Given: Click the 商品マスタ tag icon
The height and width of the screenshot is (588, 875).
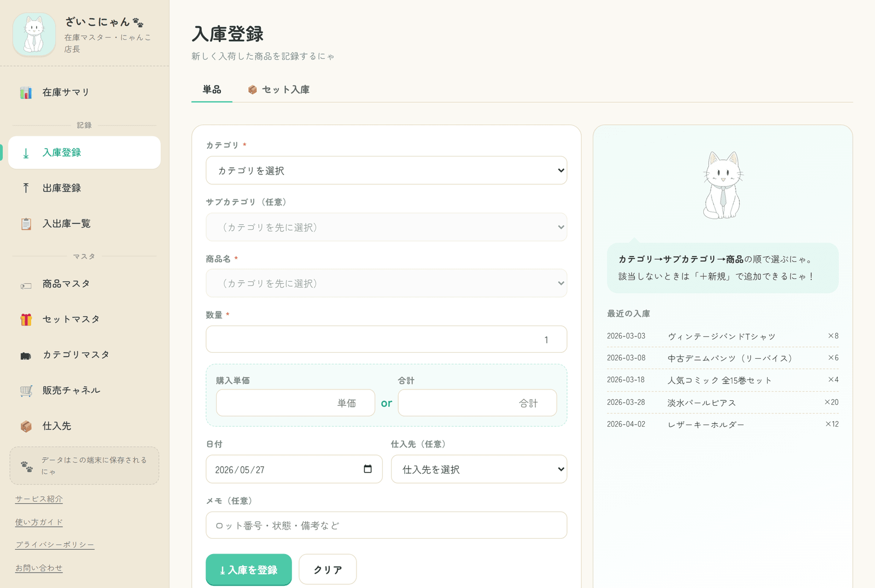Looking at the screenshot, I should (26, 285).
